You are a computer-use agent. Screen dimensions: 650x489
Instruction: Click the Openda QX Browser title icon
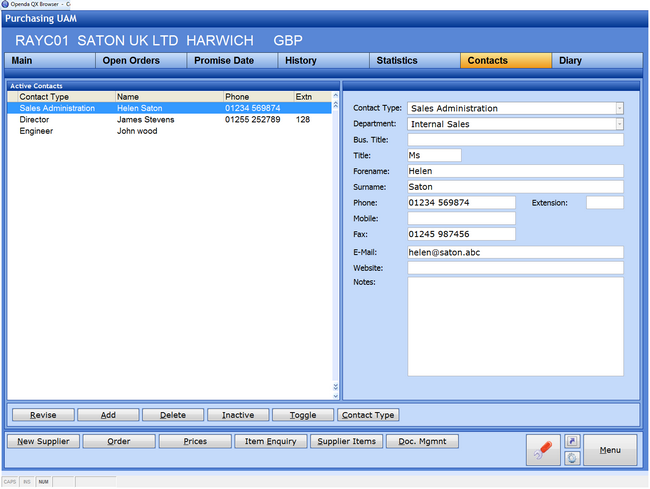5,4
